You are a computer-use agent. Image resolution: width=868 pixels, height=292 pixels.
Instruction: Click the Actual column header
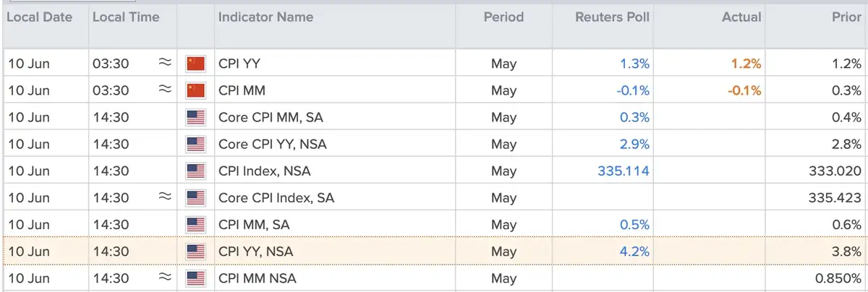[x=742, y=17]
